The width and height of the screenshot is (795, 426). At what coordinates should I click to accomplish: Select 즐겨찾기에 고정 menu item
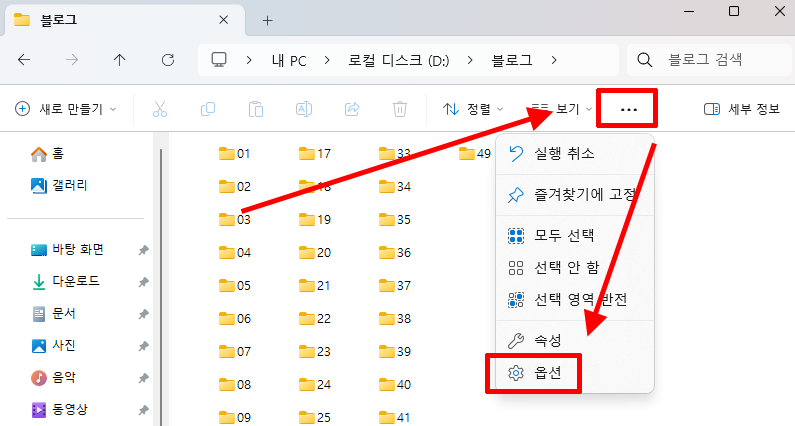(574, 194)
